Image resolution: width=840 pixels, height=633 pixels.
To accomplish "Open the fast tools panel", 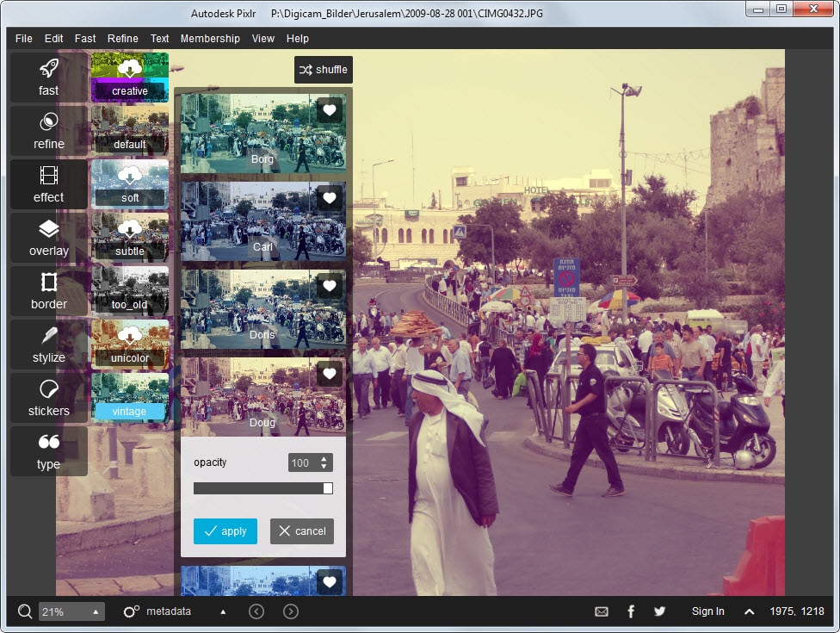I will pos(49,78).
